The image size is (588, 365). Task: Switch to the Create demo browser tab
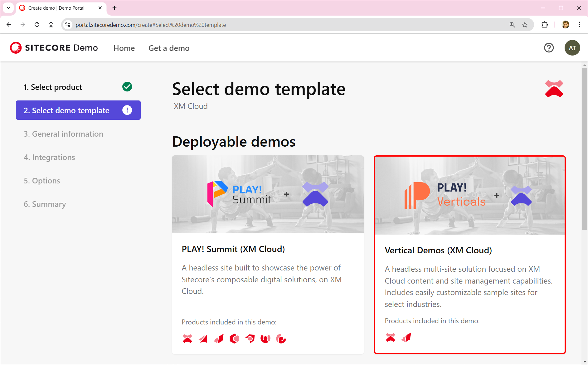56,8
